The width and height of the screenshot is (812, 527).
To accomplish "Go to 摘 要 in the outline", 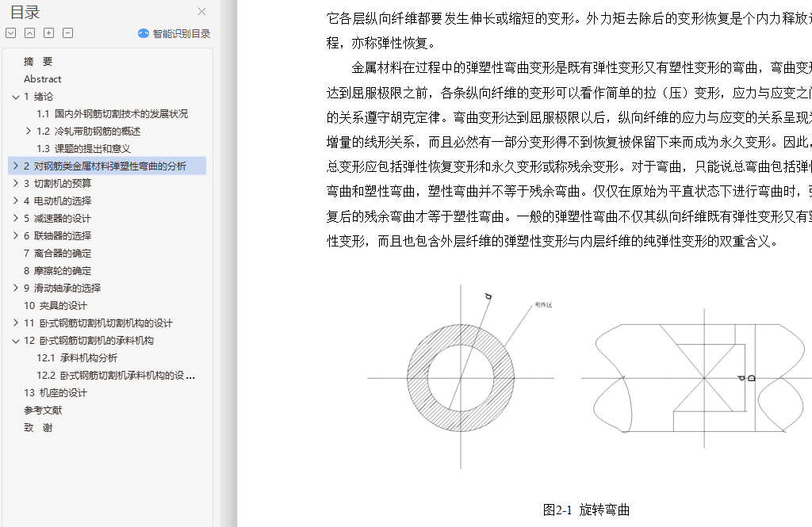I will pos(38,62).
